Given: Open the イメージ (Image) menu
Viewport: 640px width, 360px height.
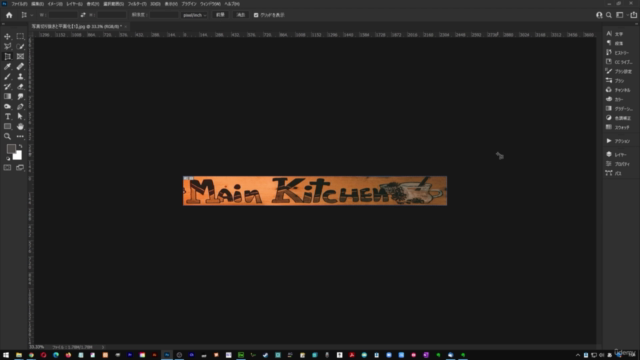Looking at the screenshot, I should tap(55, 4).
